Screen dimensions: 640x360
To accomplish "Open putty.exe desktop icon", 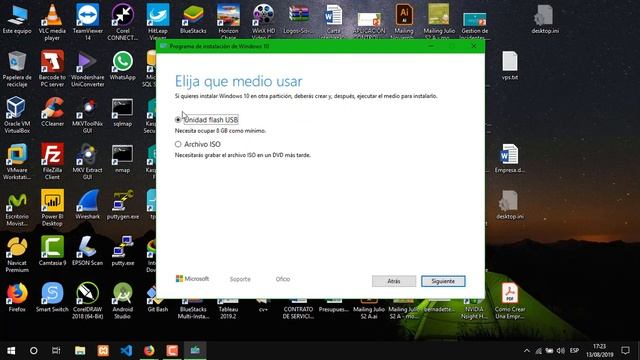I will [x=122, y=251].
